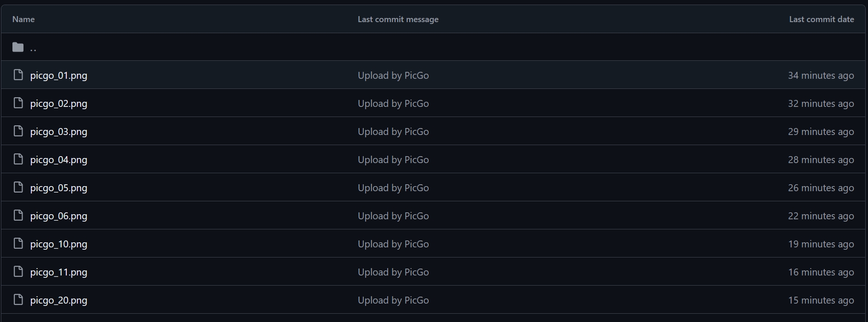Click the file icon beside picgo_10.png
Viewport: 868px width, 322px height.
coord(18,244)
